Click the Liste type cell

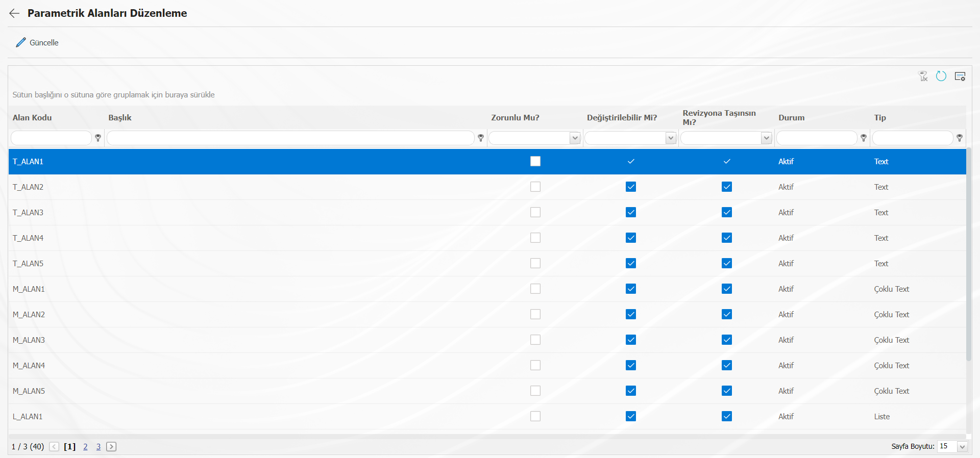click(881, 417)
